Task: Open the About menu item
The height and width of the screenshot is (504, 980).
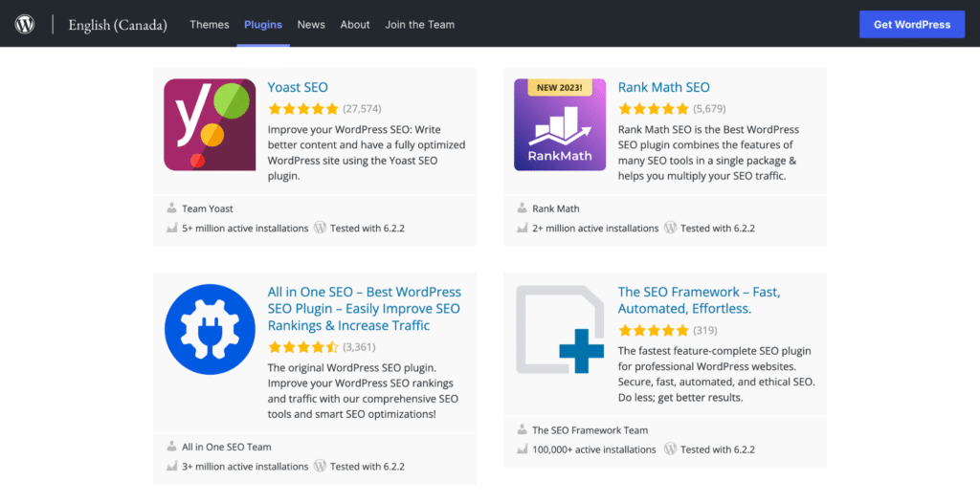Action: pyautogui.click(x=355, y=24)
